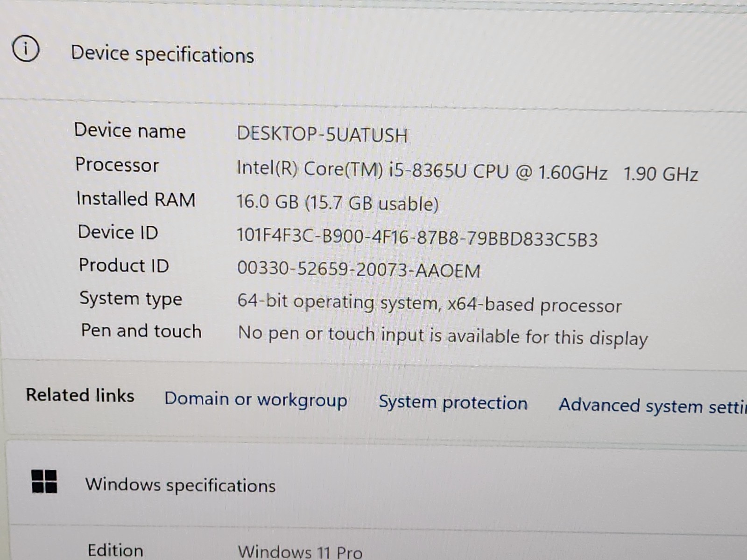
Task: Click the Installed RAM label
Action: tap(136, 199)
